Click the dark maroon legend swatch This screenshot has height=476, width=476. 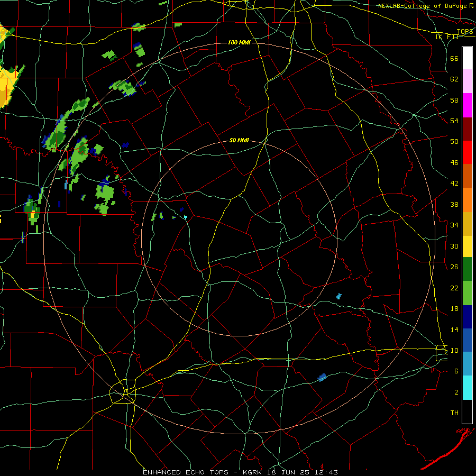coord(467,129)
